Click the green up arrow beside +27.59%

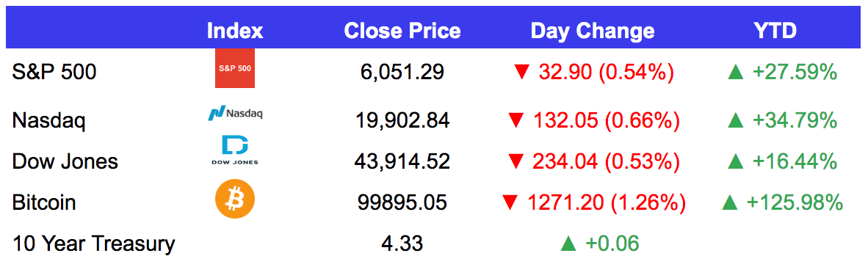735,72
